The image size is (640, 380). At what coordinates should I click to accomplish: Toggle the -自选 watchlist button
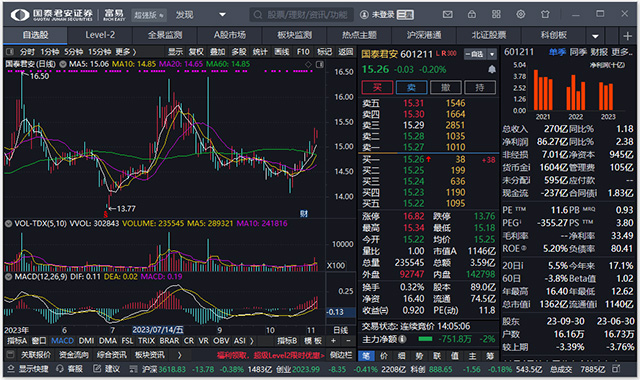(475, 54)
